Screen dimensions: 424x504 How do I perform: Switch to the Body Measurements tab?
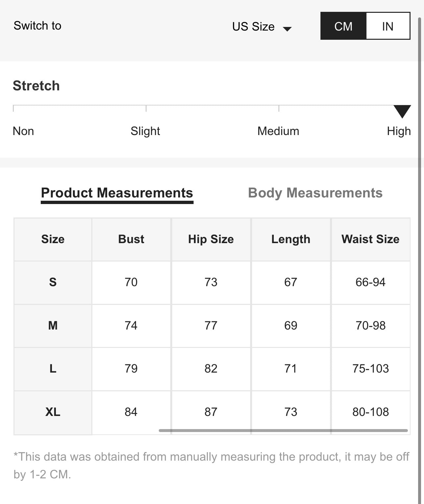click(315, 193)
